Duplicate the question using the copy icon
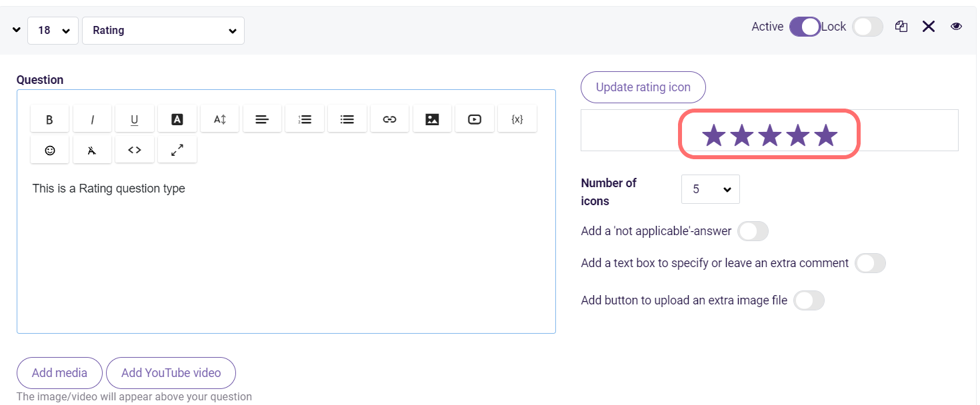The width and height of the screenshot is (980, 405). pyautogui.click(x=901, y=26)
